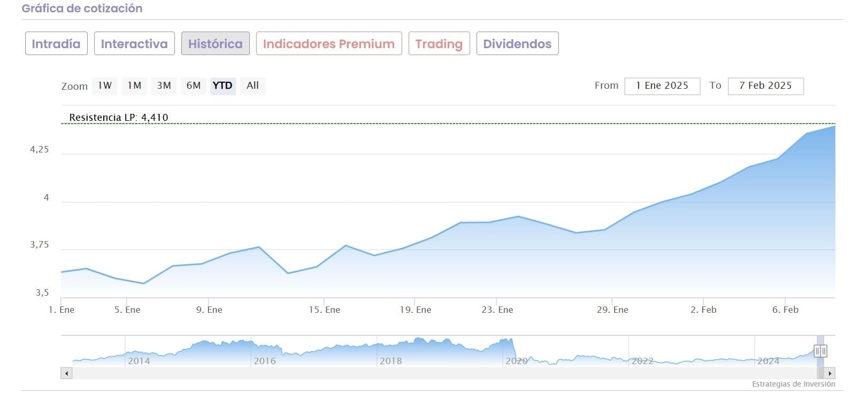
Task: Click the From date field
Action: [662, 86]
